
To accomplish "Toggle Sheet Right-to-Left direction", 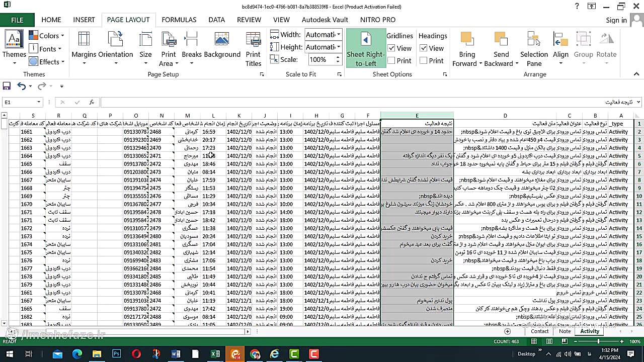I will [366, 48].
